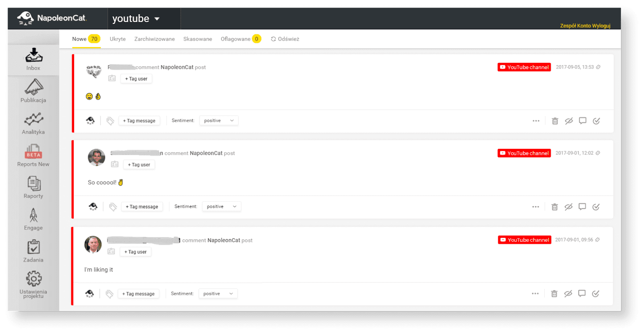Reply to the 'I'm liking it' comment
Screen dimensions: 644x334
click(x=582, y=294)
